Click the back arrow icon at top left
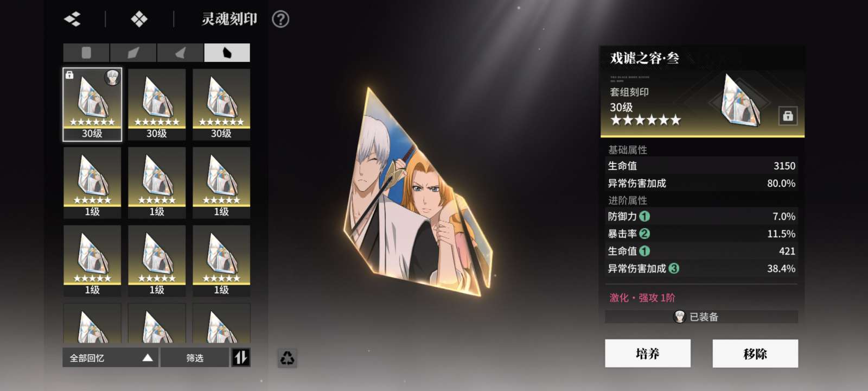The image size is (868, 391). tap(72, 20)
